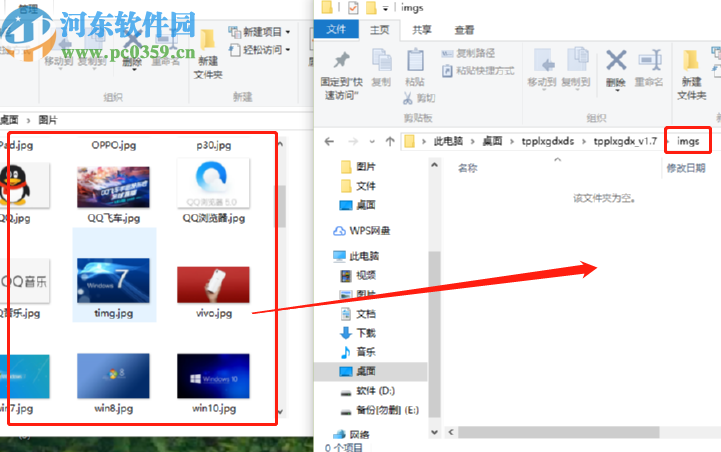Open quick access 文件 folder in navigation pane
This screenshot has width=721, height=452.
[x=358, y=186]
